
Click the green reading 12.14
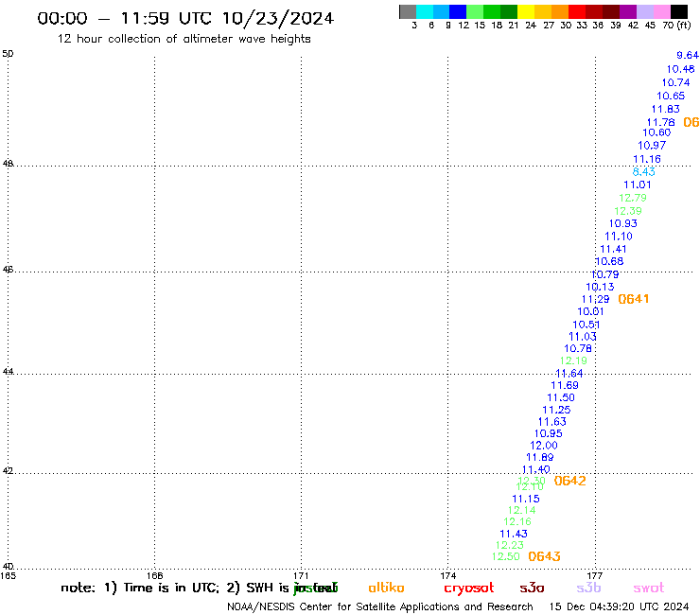(x=521, y=510)
